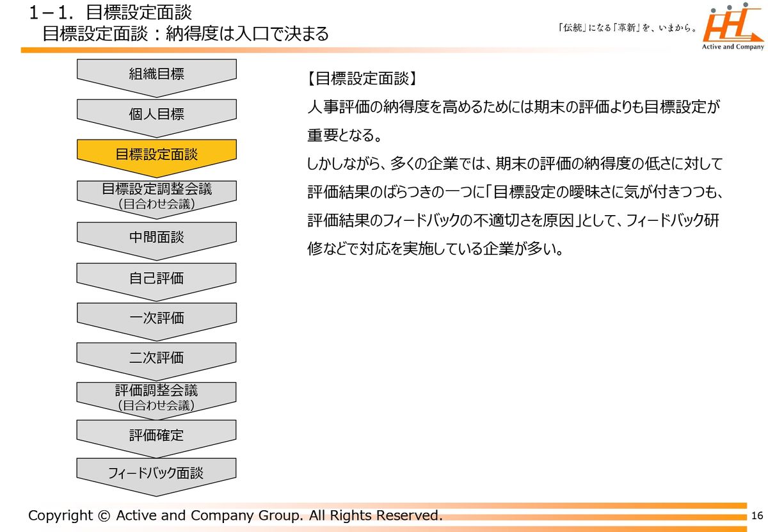Viewport: 768px width, 532px height.
Task: Click the フィードバック面談 flow box
Action: pos(157,473)
